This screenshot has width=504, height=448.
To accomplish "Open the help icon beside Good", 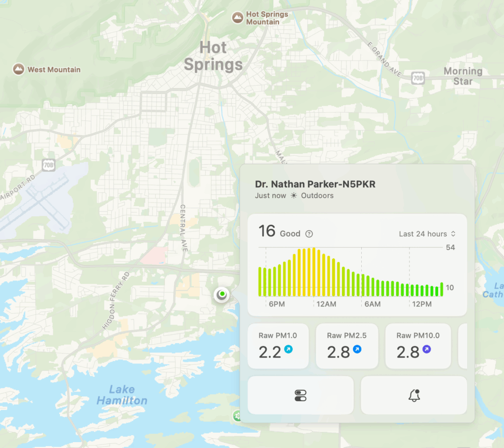I will tap(309, 234).
